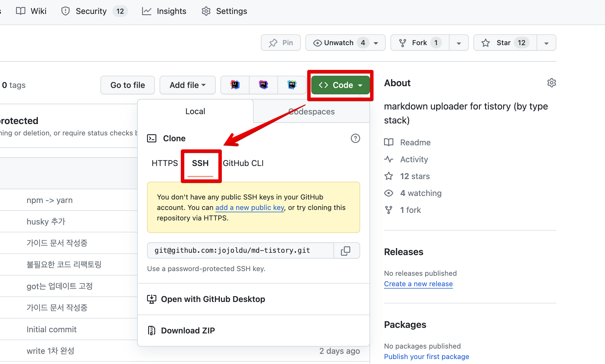Click Create a new release link
Image resolution: width=605 pixels, height=364 pixels.
[418, 284]
